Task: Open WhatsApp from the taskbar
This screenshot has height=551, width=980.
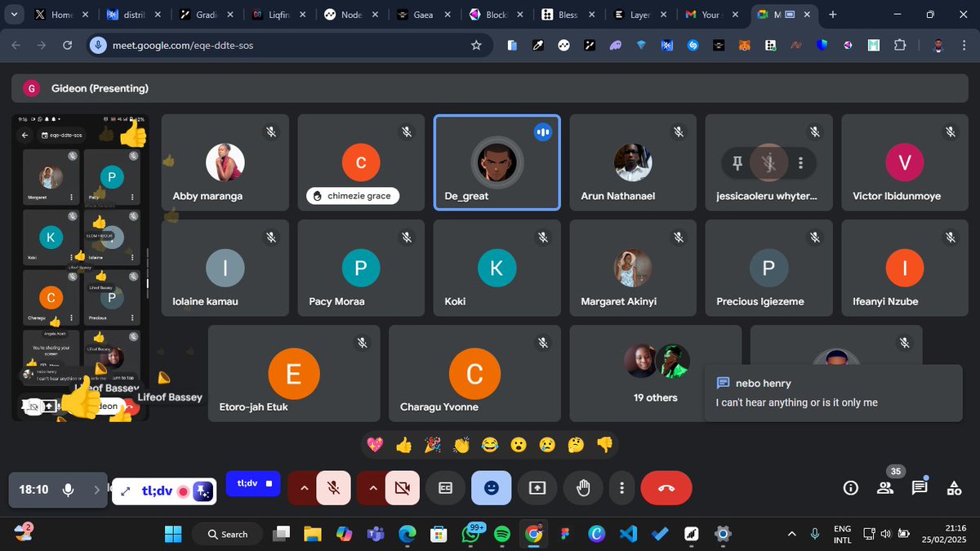Action: pos(471,534)
